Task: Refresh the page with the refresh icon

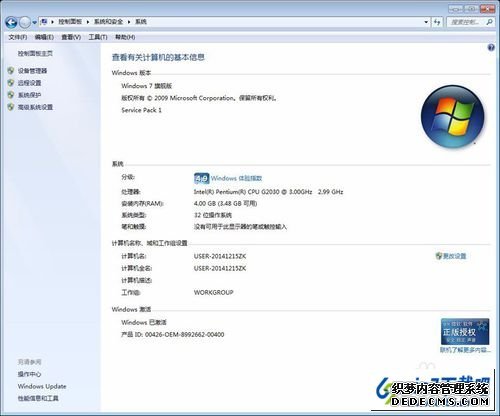Action: coord(437,22)
